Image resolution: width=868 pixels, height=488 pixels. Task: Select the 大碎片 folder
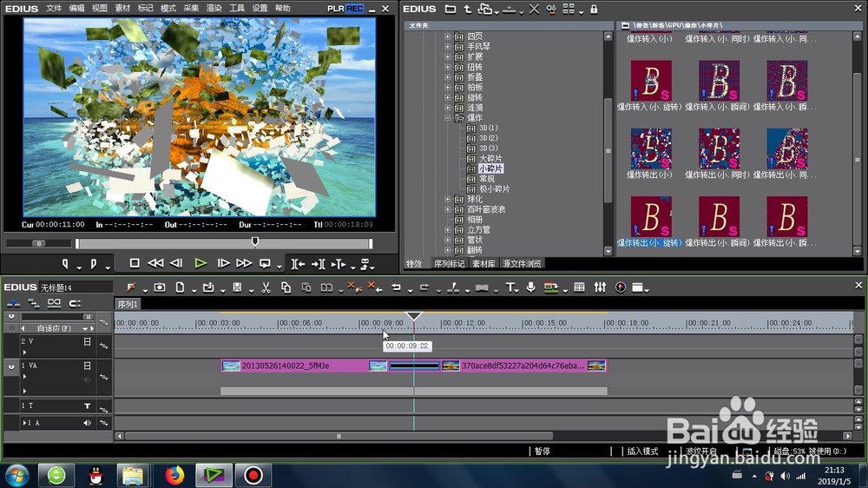(x=490, y=158)
